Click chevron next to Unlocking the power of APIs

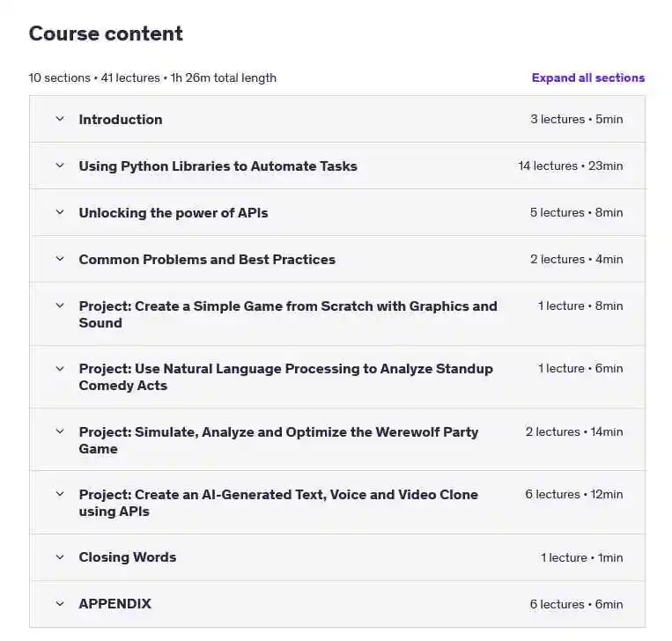coord(60,212)
